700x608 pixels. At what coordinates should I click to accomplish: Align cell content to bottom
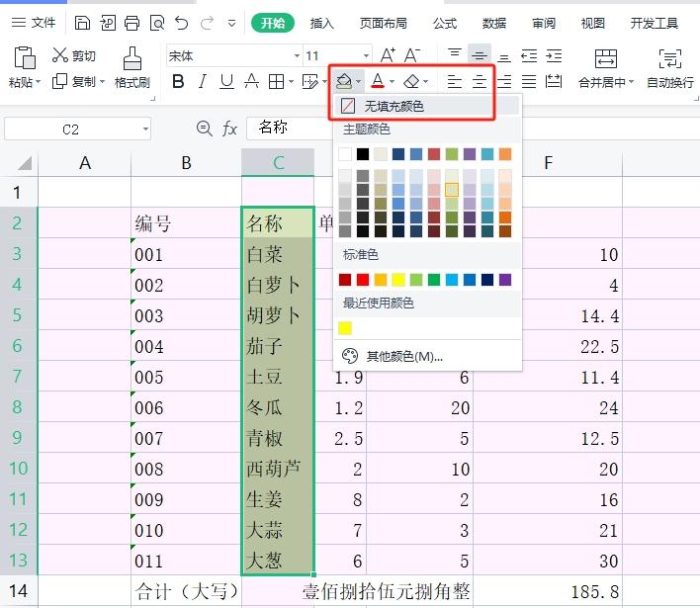(504, 56)
